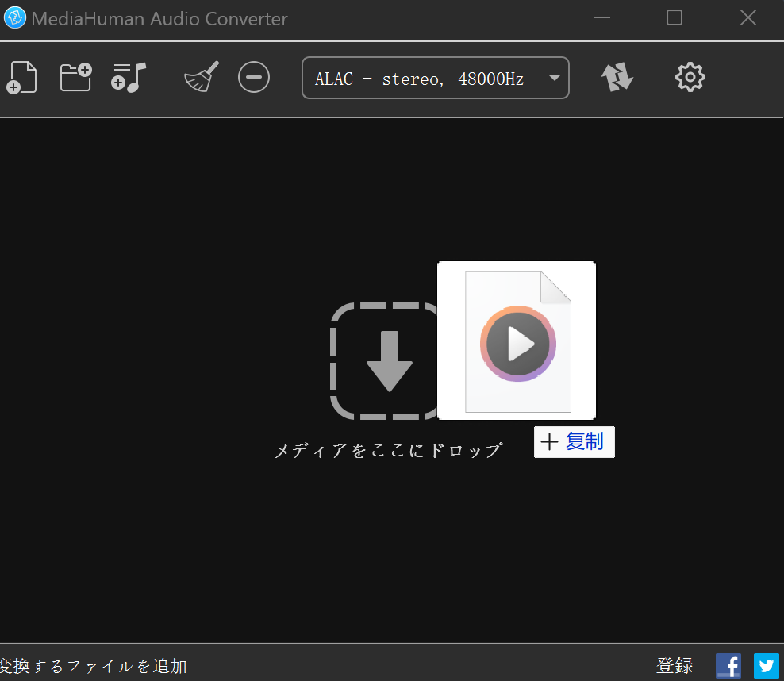Clear the list with the broom icon

coord(202,78)
